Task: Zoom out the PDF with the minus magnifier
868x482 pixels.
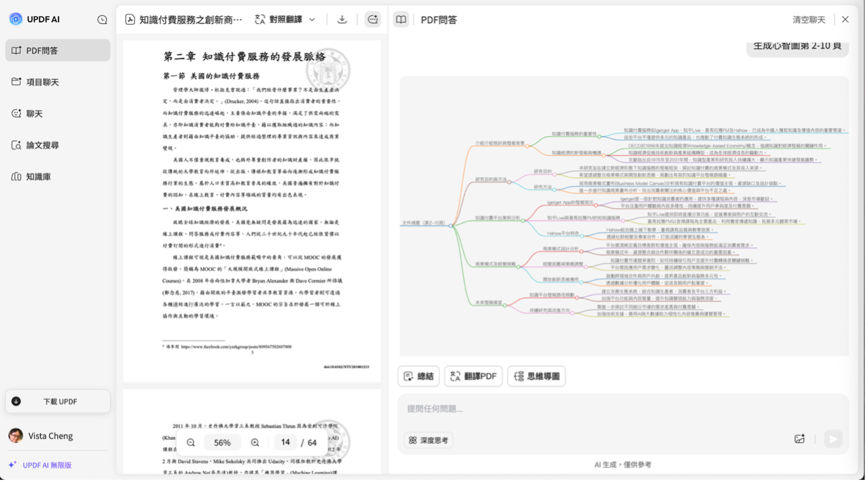Action: 191,443
